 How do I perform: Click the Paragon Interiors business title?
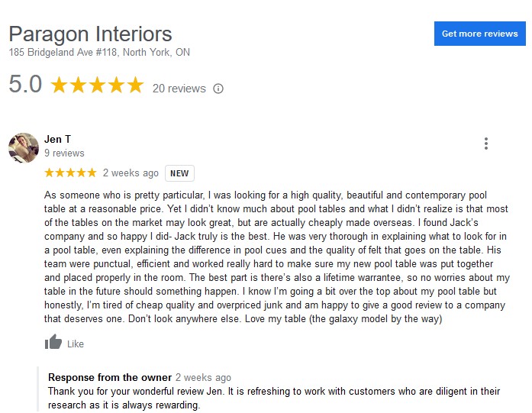coord(90,34)
